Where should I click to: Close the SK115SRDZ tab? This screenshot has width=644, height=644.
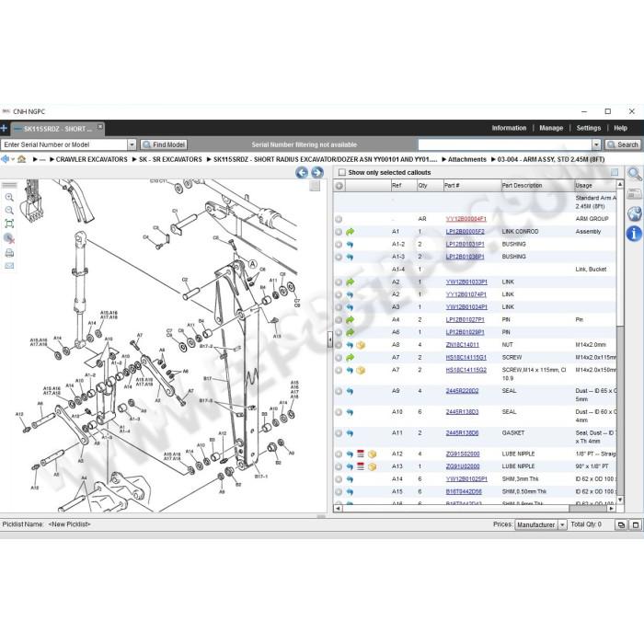click(x=99, y=127)
